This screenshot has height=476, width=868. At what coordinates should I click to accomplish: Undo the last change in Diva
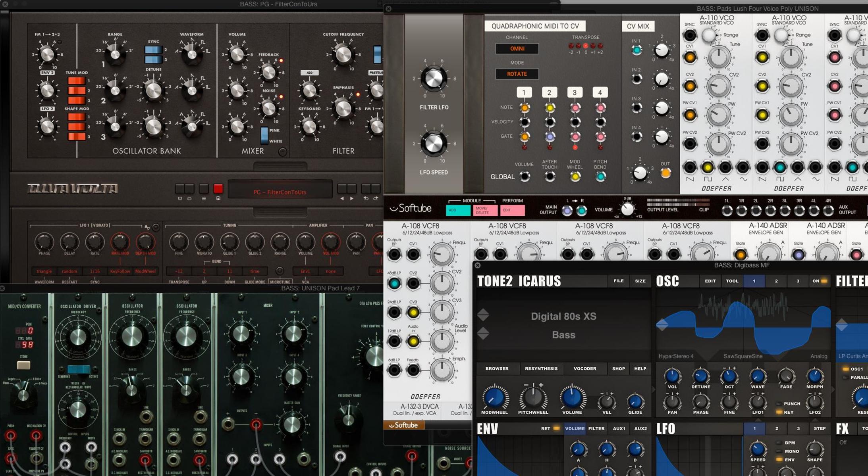coord(366,198)
